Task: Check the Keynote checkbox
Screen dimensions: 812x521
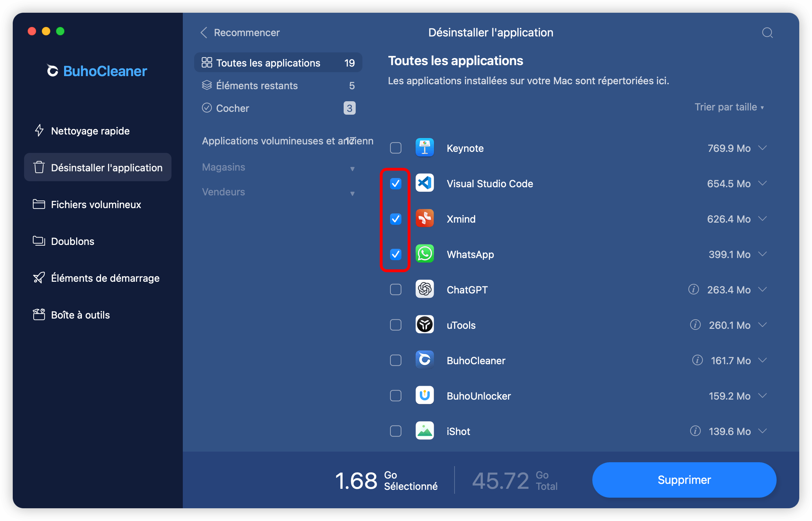Action: (x=395, y=148)
